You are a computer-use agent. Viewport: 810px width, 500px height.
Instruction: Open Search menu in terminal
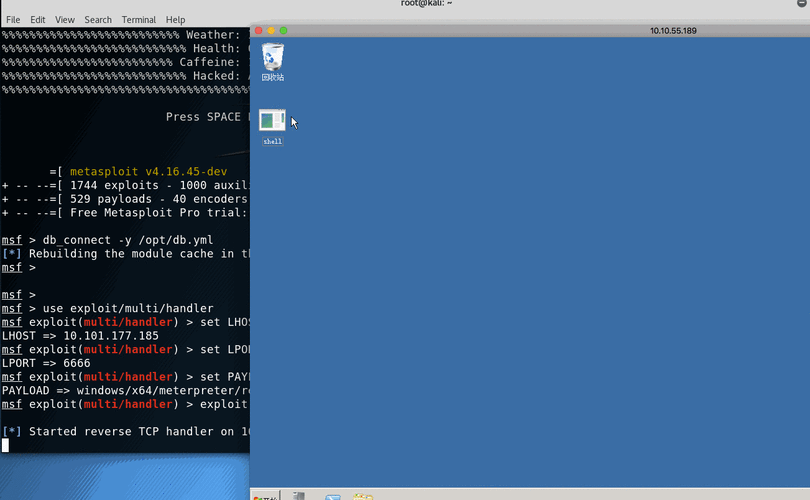[98, 20]
